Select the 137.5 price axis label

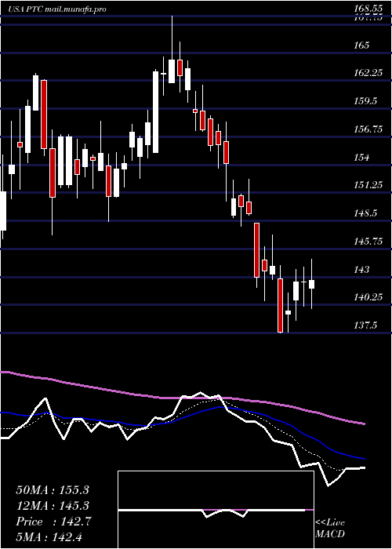click(x=365, y=325)
